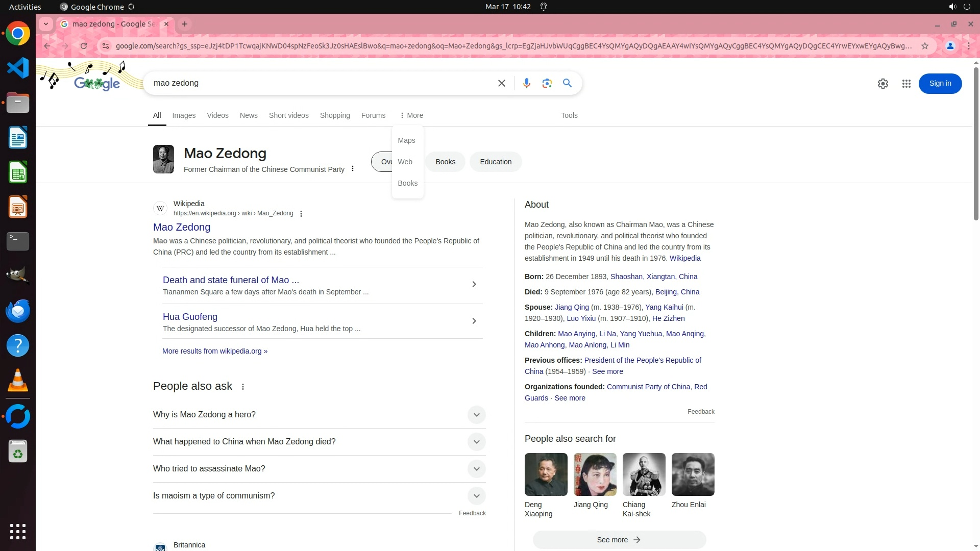Expand 'Who tried to assassinate Mao?' question
The image size is (980, 551).
[476, 469]
